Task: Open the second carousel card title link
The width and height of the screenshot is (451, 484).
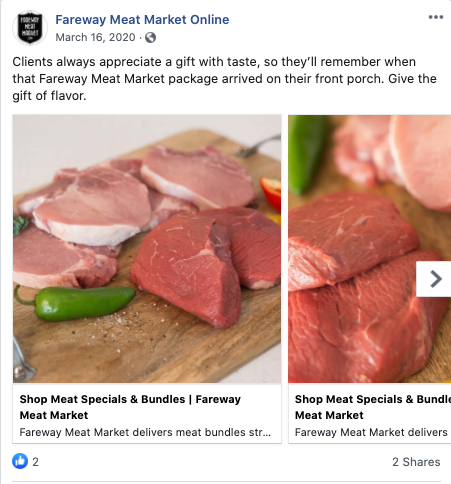Action: [x=373, y=407]
